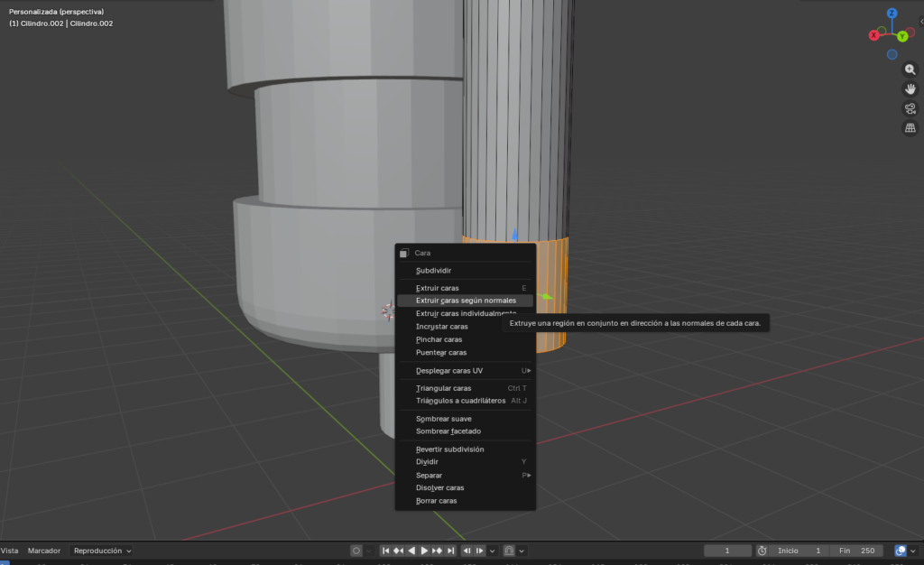
Task: Click the current frame number field showing 1
Action: tap(727, 551)
